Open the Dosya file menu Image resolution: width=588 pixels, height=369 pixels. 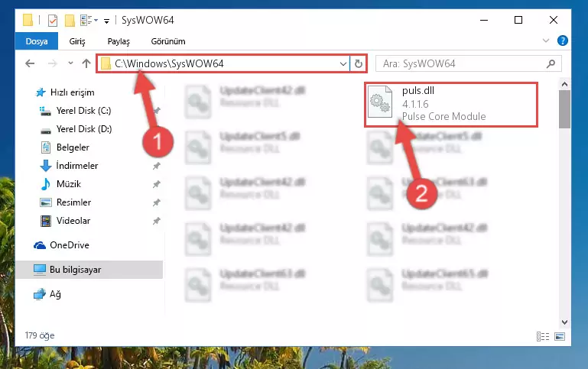click(x=37, y=41)
